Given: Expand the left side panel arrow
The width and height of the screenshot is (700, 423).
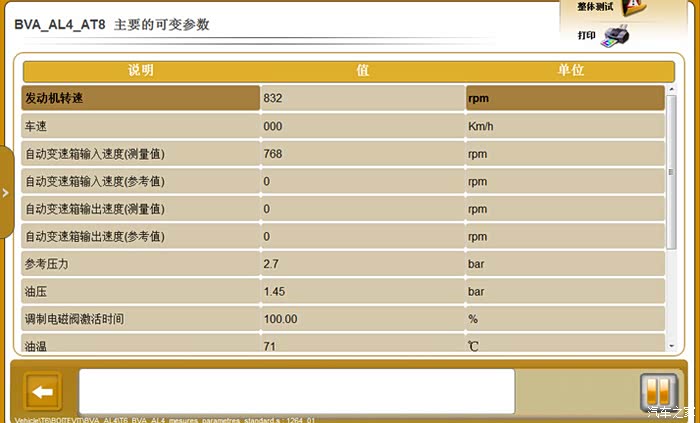Looking at the screenshot, I should [x=6, y=193].
